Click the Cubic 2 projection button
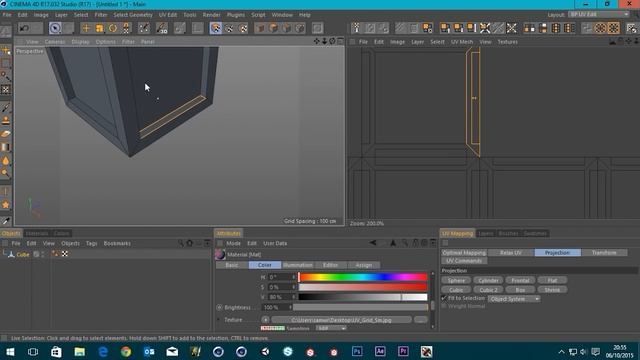Image resolution: width=640 pixels, height=360 pixels. point(488,290)
